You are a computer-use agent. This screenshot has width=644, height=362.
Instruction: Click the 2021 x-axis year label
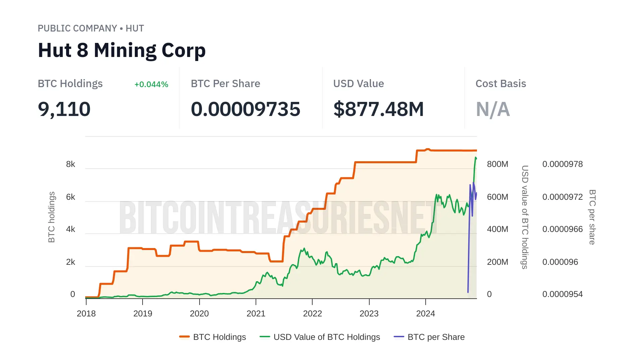[256, 314]
